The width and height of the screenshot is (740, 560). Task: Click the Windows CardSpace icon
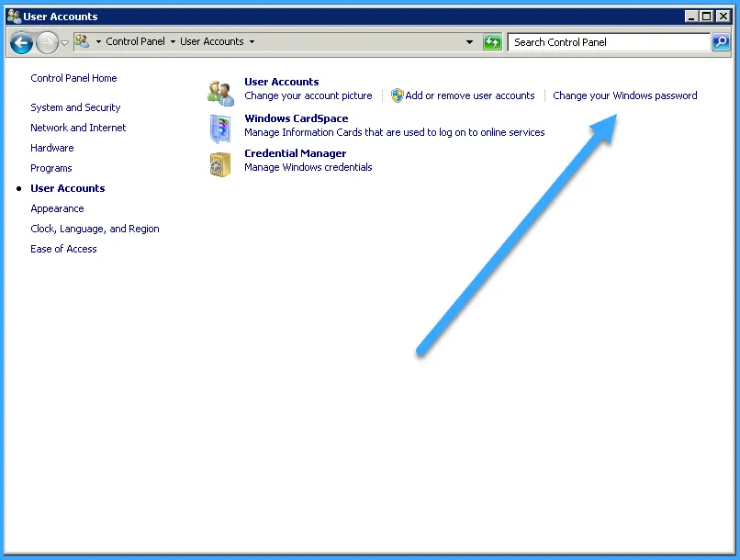click(x=220, y=129)
